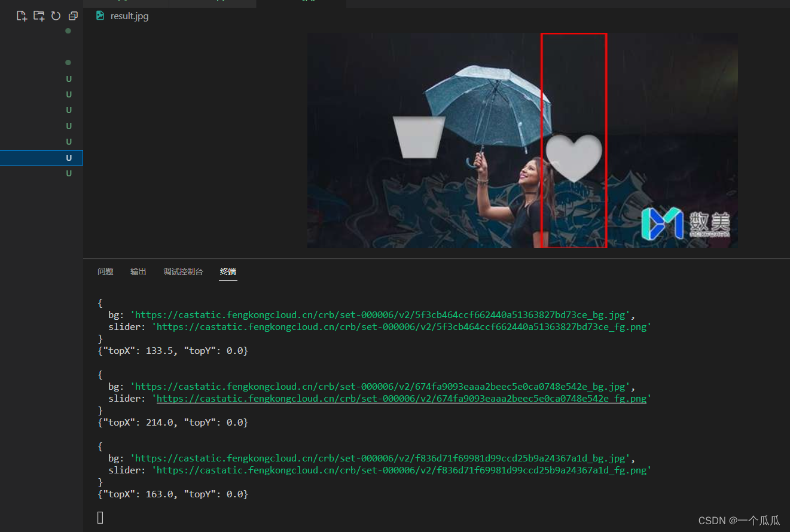Focus the terminal prompt cursor
Viewport: 790px width, 532px height.
100,518
